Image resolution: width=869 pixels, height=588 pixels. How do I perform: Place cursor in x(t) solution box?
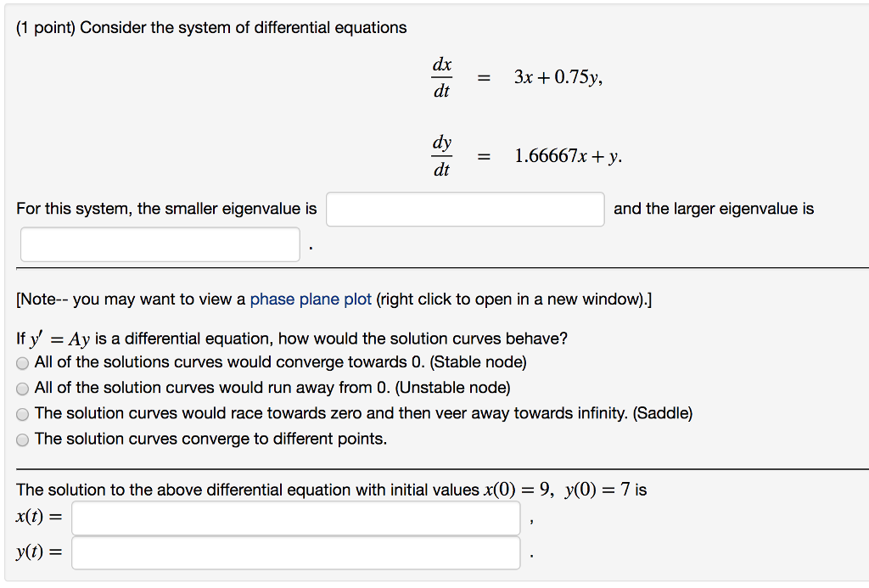click(296, 518)
